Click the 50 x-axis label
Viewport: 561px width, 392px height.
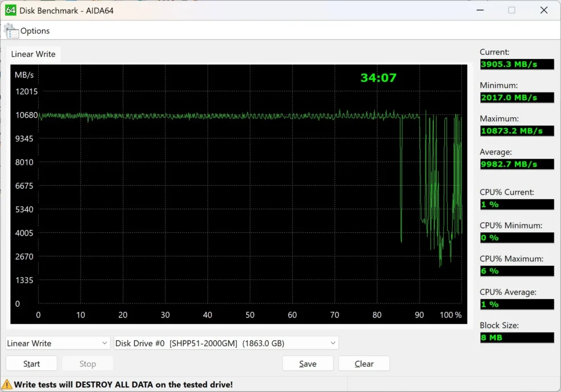(250, 315)
